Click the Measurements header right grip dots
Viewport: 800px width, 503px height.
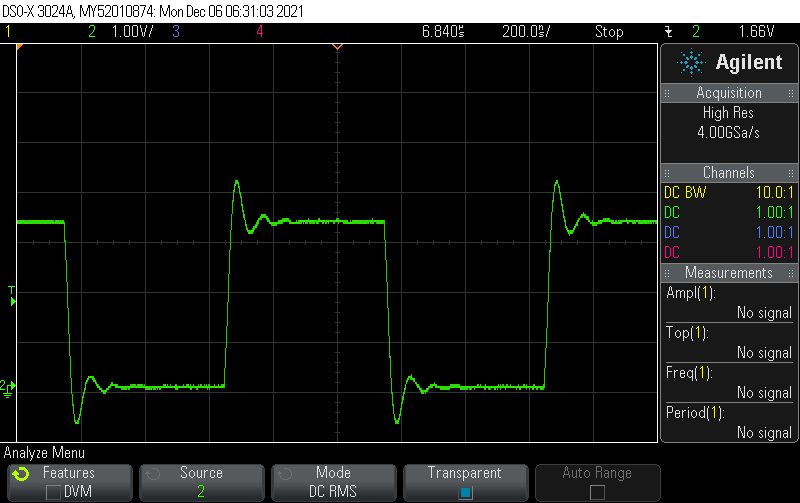coord(791,273)
